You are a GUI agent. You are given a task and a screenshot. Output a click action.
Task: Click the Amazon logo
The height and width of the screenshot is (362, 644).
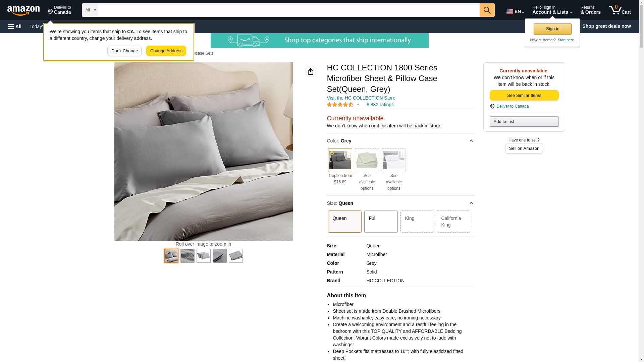coord(23,10)
